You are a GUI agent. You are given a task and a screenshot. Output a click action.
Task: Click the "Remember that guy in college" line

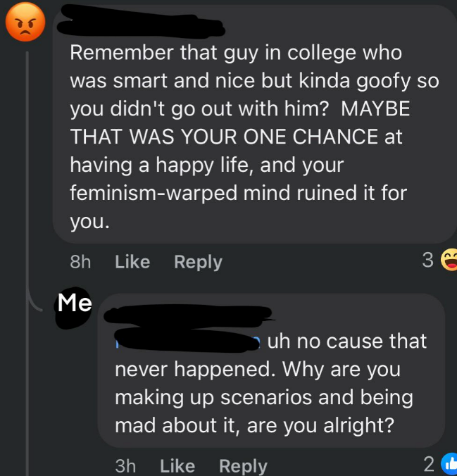click(235, 53)
